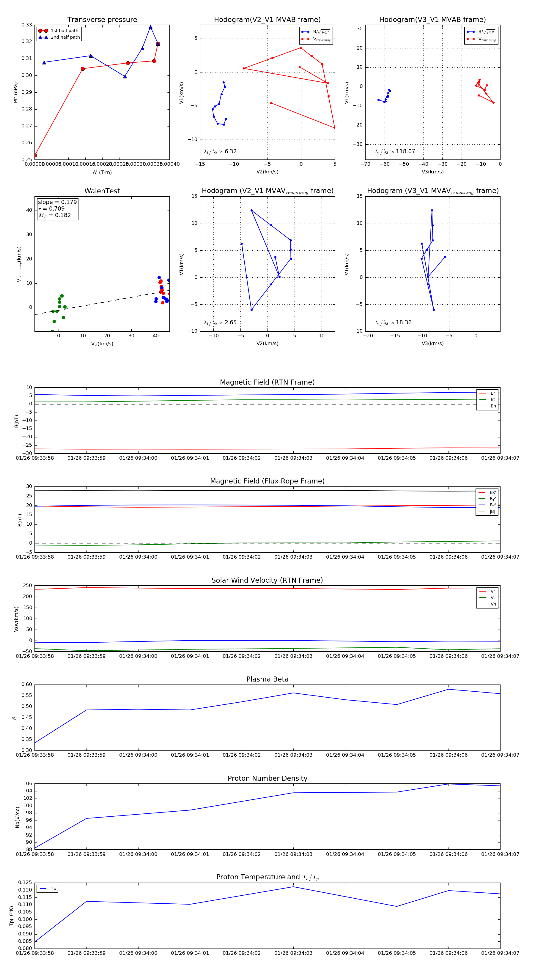Select the 'M_A = 0.182' text

tap(54, 215)
